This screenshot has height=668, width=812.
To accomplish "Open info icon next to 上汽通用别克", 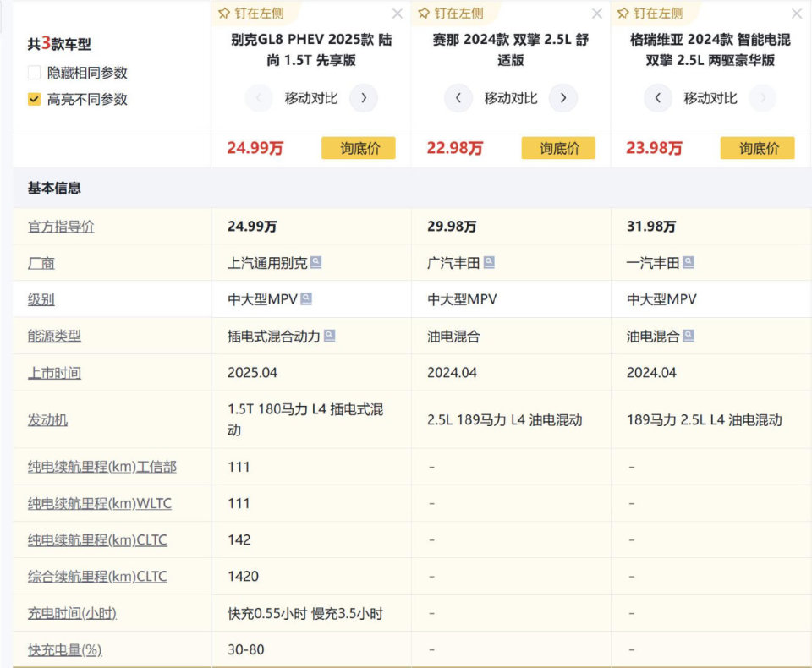I will coord(315,262).
